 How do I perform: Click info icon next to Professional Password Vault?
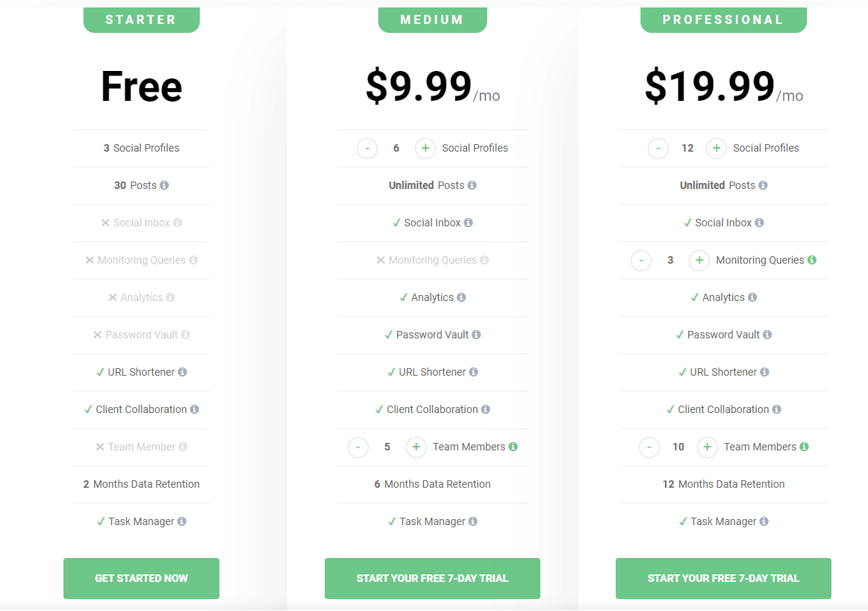(x=767, y=335)
